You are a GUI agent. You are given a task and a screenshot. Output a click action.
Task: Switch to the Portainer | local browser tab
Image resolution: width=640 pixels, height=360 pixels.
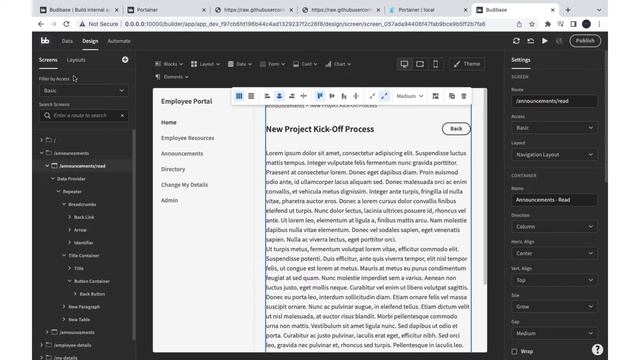pyautogui.click(x=427, y=10)
